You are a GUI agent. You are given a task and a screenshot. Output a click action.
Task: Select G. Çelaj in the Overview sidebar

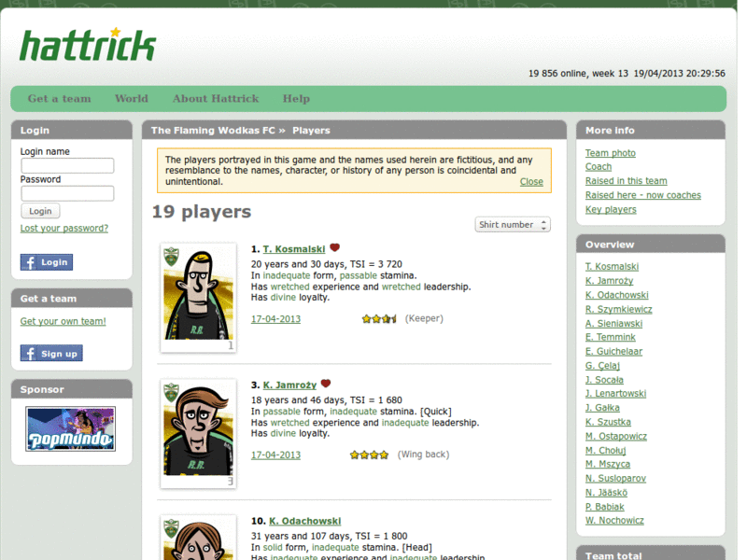point(602,366)
